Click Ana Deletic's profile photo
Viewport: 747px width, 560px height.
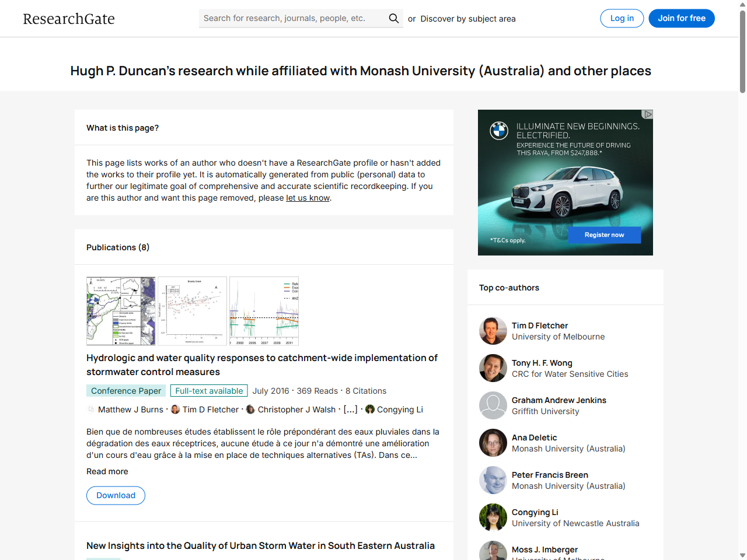tap(493, 442)
